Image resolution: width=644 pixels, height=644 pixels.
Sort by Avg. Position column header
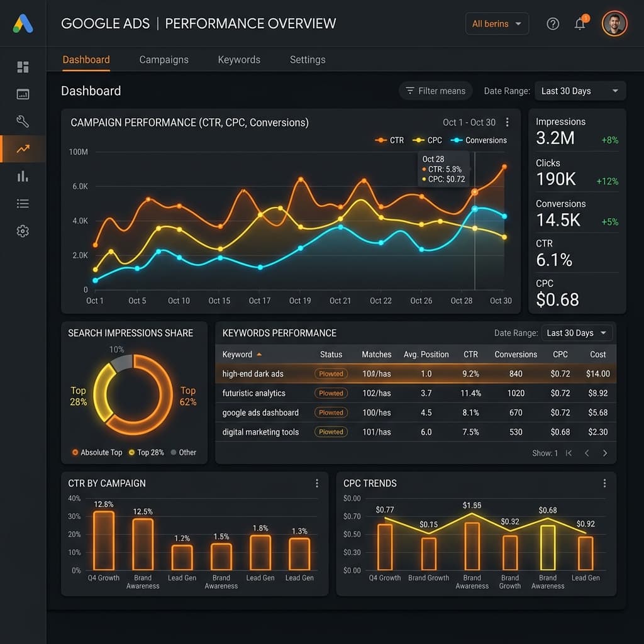click(426, 355)
